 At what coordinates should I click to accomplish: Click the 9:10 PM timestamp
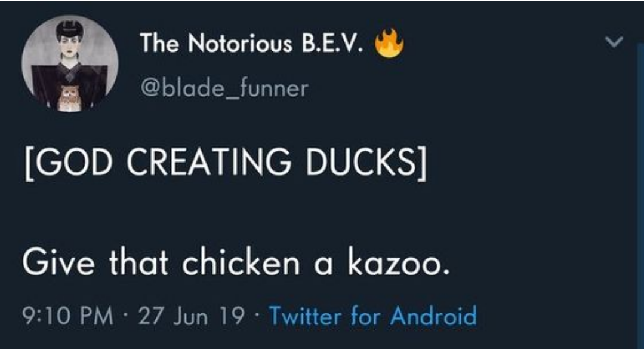click(x=67, y=316)
